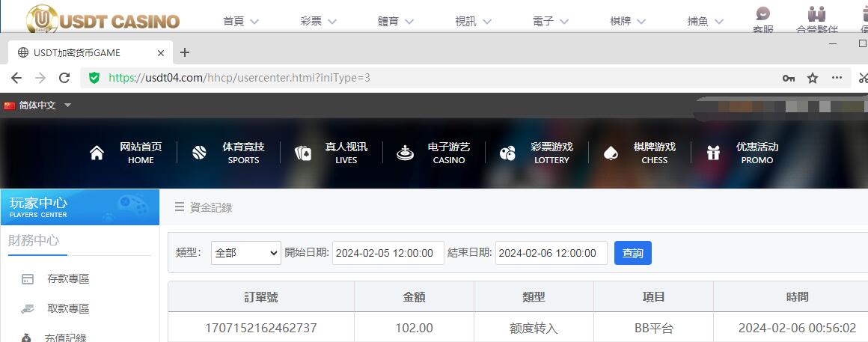Go forward in browser history

[40, 78]
